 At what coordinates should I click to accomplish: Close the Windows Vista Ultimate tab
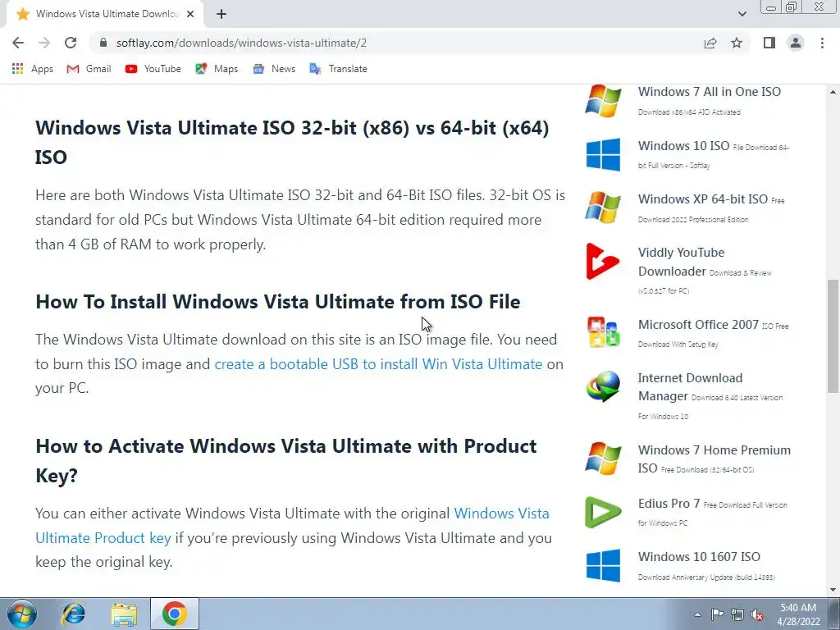tap(190, 15)
